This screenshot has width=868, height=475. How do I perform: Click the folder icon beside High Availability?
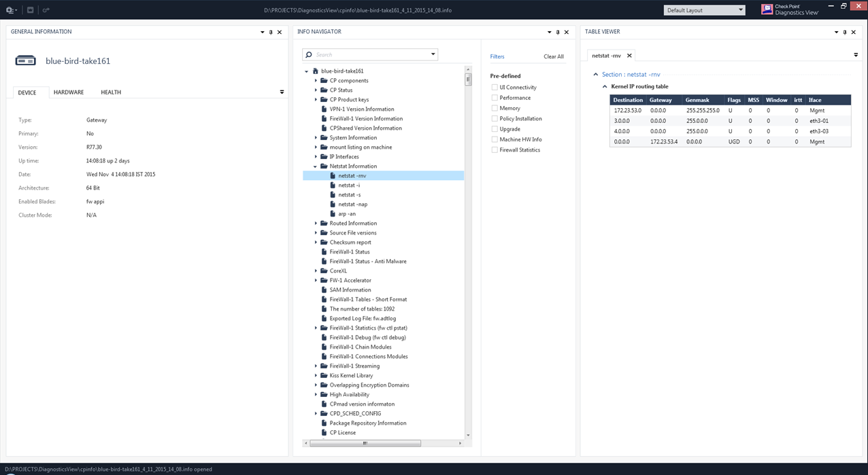point(324,395)
